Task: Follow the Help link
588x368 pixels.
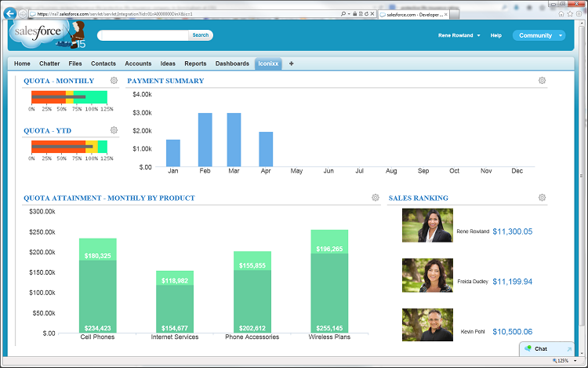Action: click(x=495, y=35)
